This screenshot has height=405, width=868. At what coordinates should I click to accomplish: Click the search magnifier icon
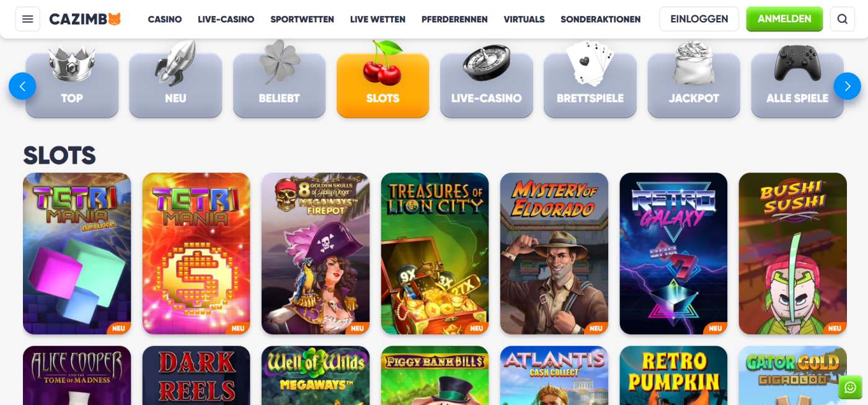pos(842,19)
